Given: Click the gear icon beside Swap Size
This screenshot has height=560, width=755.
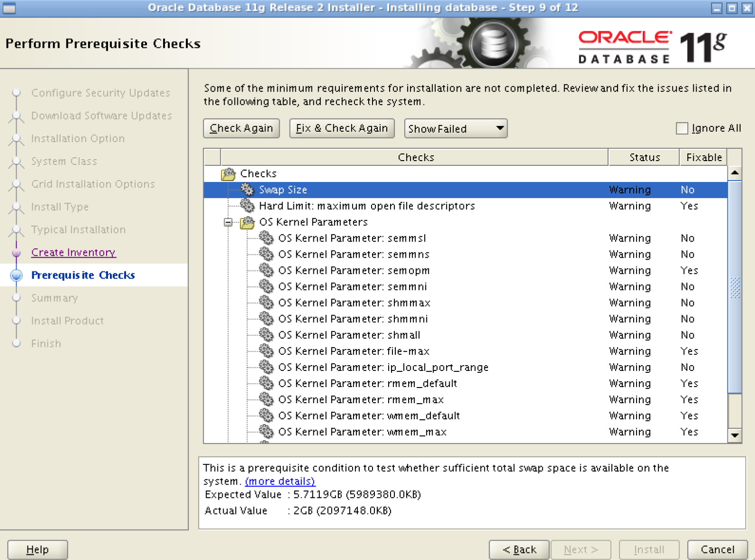Looking at the screenshot, I should coord(247,190).
